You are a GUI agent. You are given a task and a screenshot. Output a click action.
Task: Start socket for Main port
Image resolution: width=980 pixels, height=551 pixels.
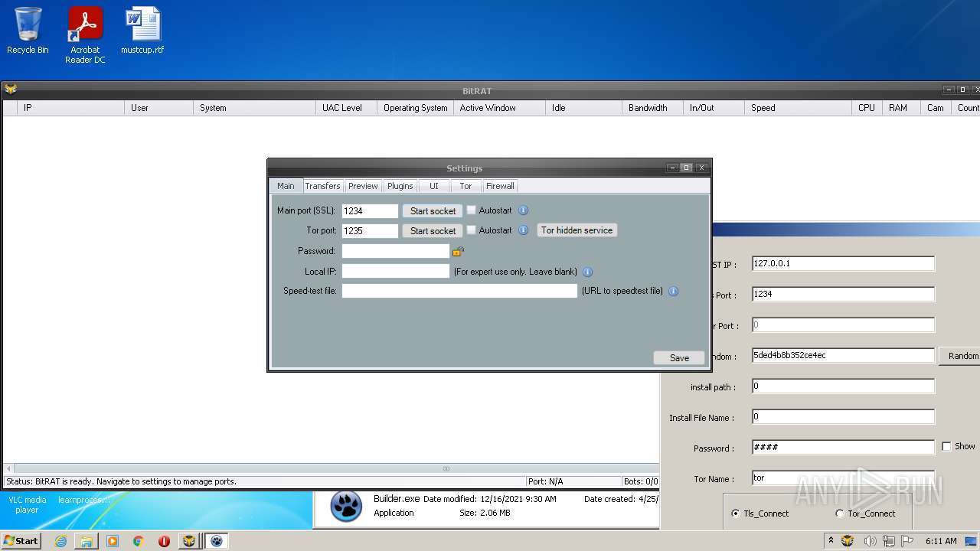(433, 210)
